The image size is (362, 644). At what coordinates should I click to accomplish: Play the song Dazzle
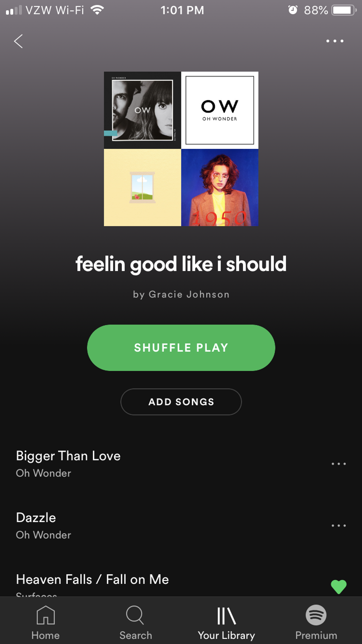pyautogui.click(x=36, y=518)
